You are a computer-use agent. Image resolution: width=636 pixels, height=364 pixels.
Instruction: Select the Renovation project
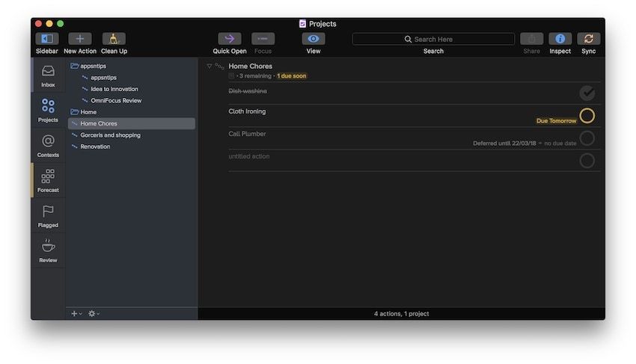point(95,146)
